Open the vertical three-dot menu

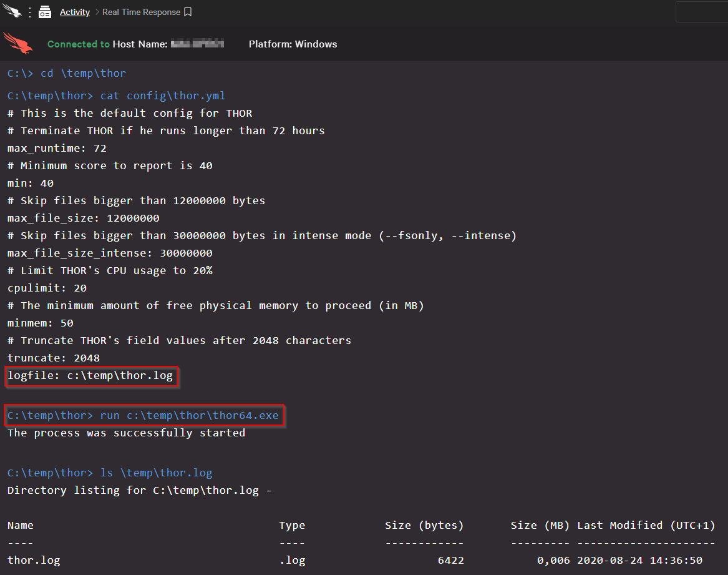tap(29, 12)
